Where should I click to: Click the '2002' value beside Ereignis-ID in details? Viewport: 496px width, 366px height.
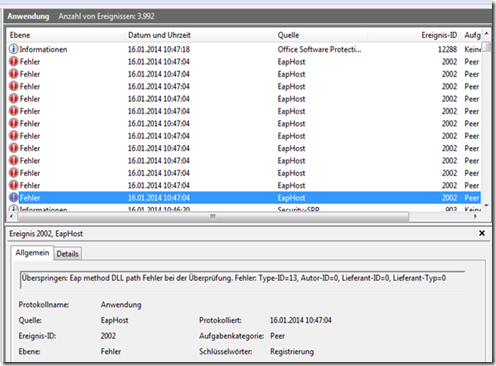[108, 336]
